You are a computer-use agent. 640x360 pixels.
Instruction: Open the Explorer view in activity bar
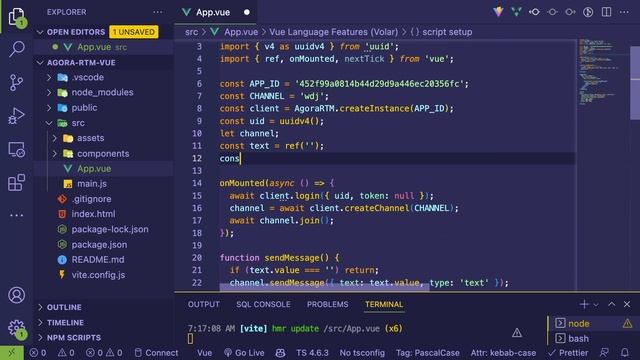(x=17, y=17)
